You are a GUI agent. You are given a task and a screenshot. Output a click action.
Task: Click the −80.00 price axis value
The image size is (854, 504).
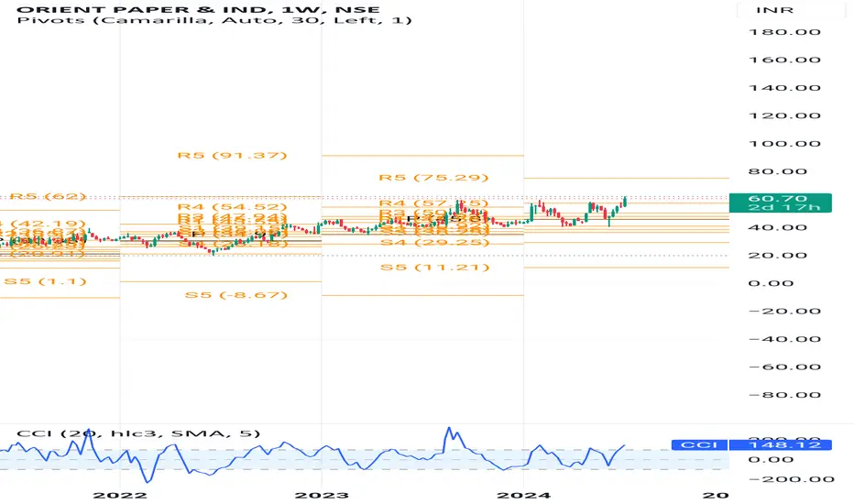pyautogui.click(x=784, y=395)
